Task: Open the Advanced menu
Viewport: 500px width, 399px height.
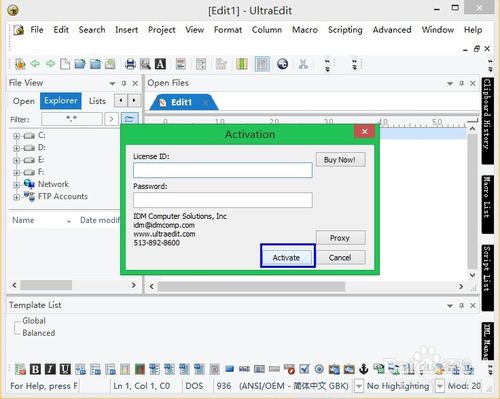Action: tap(392, 30)
